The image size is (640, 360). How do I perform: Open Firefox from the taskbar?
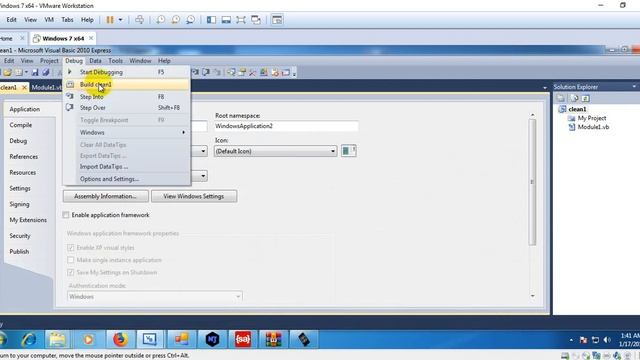tap(120, 339)
